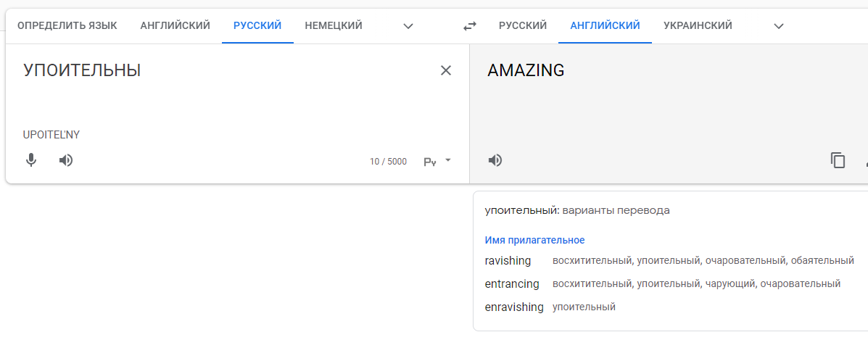
Task: Switch source language to English
Action: (x=175, y=25)
